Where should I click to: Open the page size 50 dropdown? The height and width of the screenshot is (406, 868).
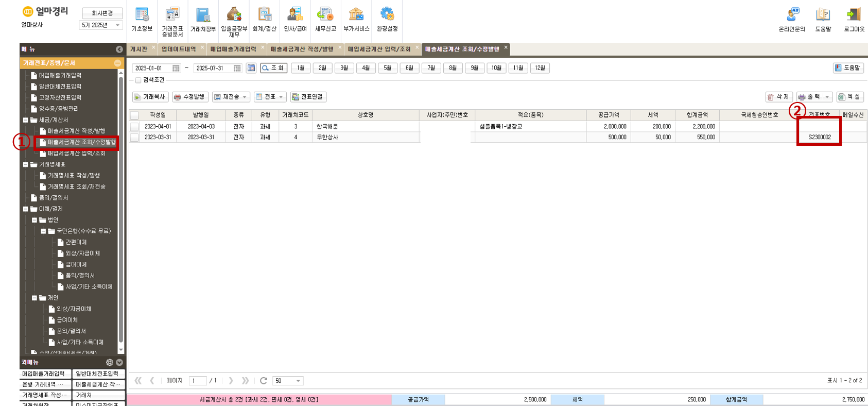(288, 381)
